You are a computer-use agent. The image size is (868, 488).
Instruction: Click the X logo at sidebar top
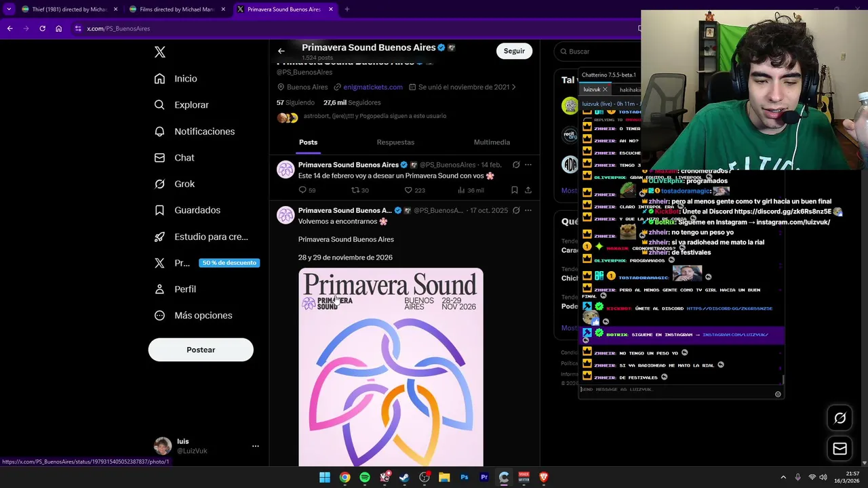(x=160, y=52)
